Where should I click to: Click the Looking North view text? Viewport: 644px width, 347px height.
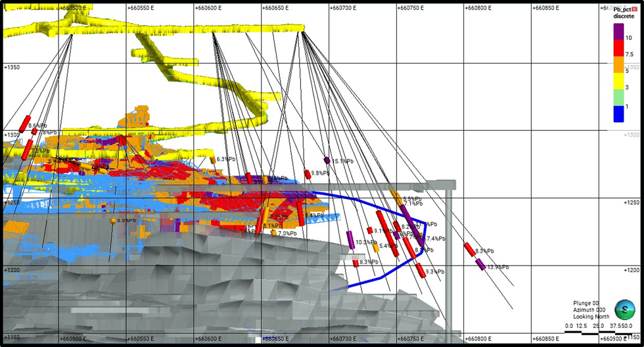[x=589, y=317]
